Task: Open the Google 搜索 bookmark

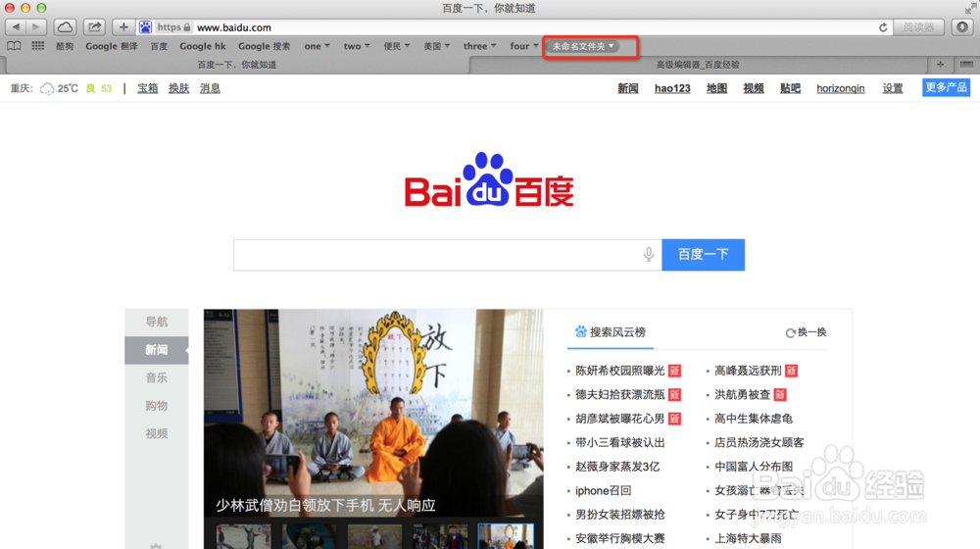Action: tap(264, 46)
